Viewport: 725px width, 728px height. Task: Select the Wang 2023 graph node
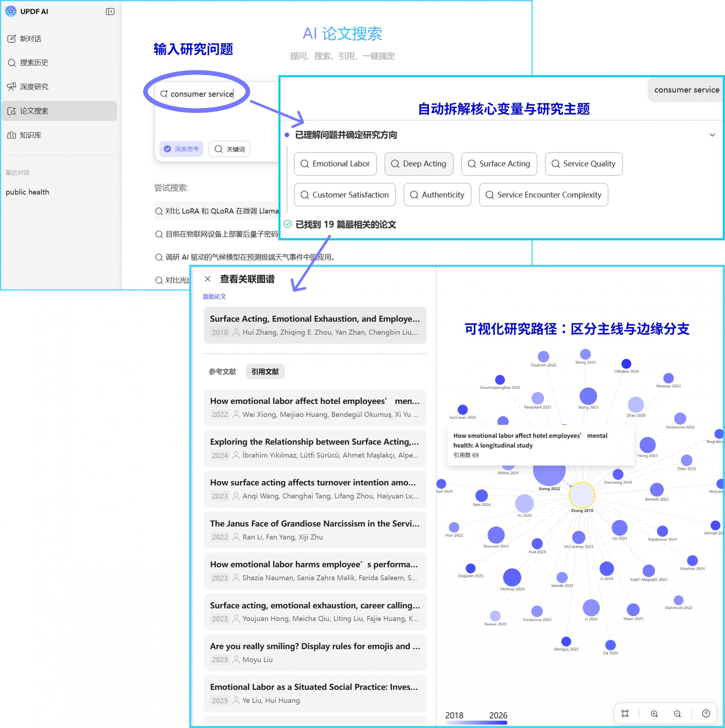pos(588,396)
